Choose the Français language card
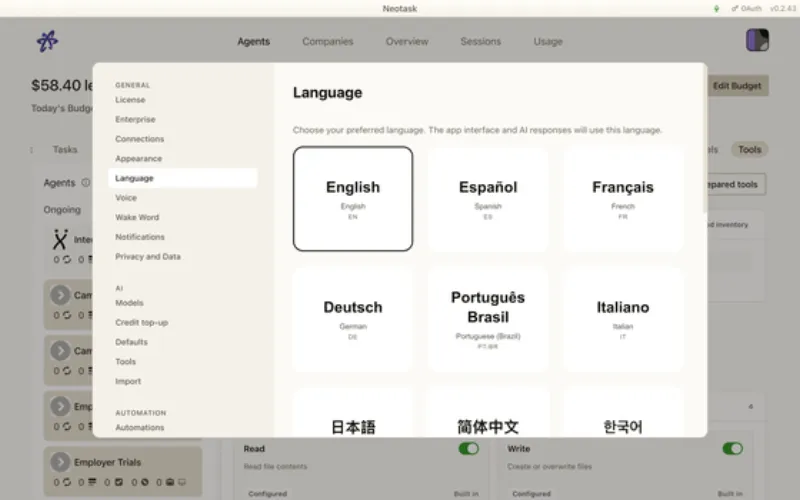 623,198
